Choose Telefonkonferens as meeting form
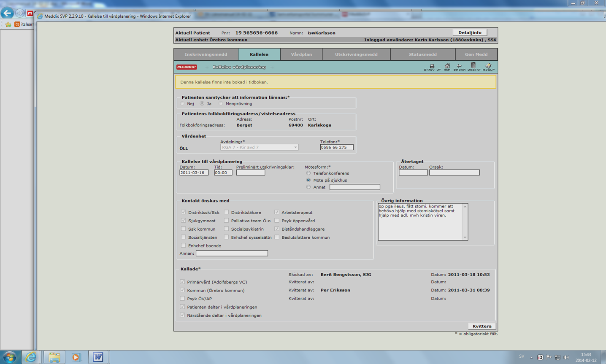Image resolution: width=606 pixels, height=364 pixels. coord(308,173)
